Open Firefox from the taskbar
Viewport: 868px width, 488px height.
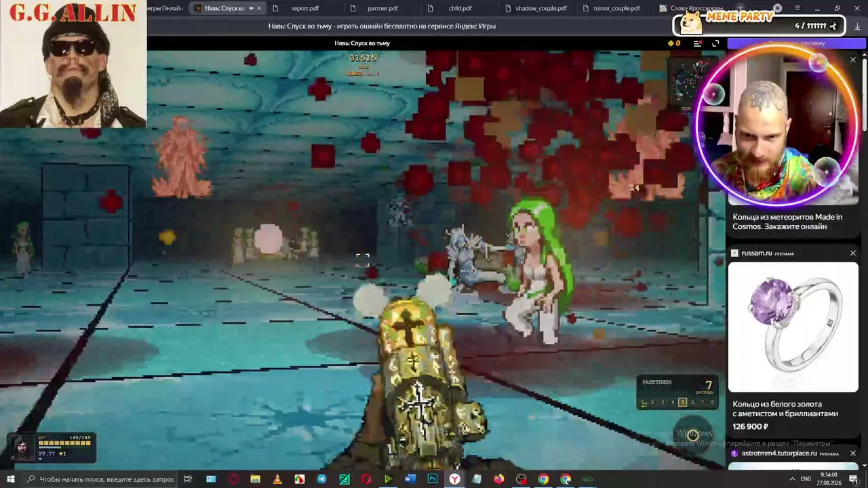[x=499, y=479]
